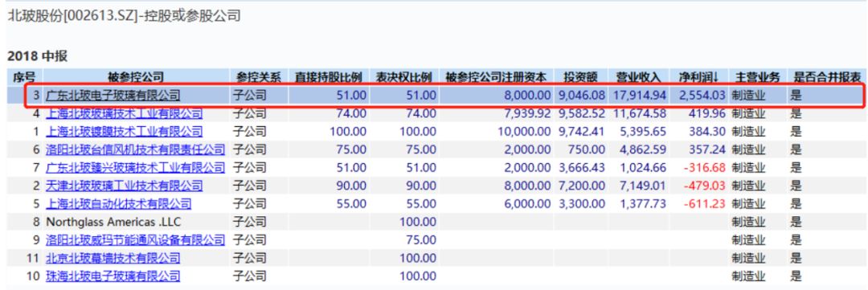Open 洛阳北玻台信风机技术有限责任公司 link
This screenshot has height=290, width=868.
tap(136, 149)
